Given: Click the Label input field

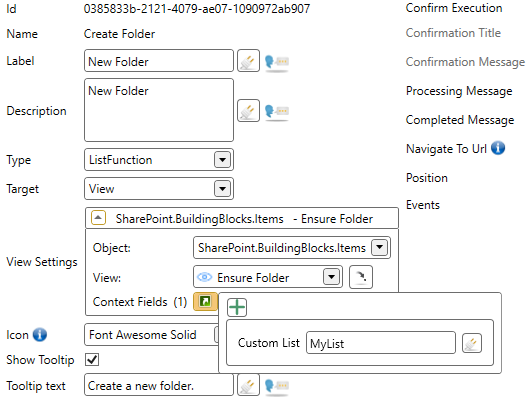Looking at the screenshot, I should pos(159,61).
